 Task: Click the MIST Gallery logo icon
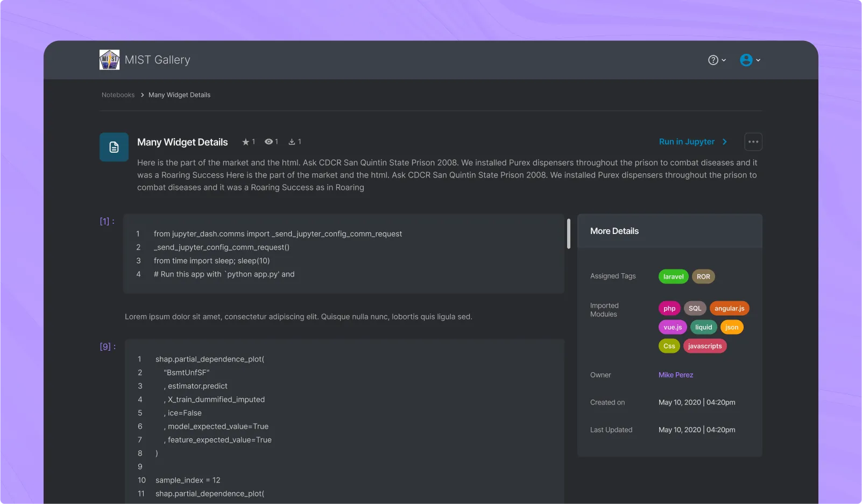point(109,60)
